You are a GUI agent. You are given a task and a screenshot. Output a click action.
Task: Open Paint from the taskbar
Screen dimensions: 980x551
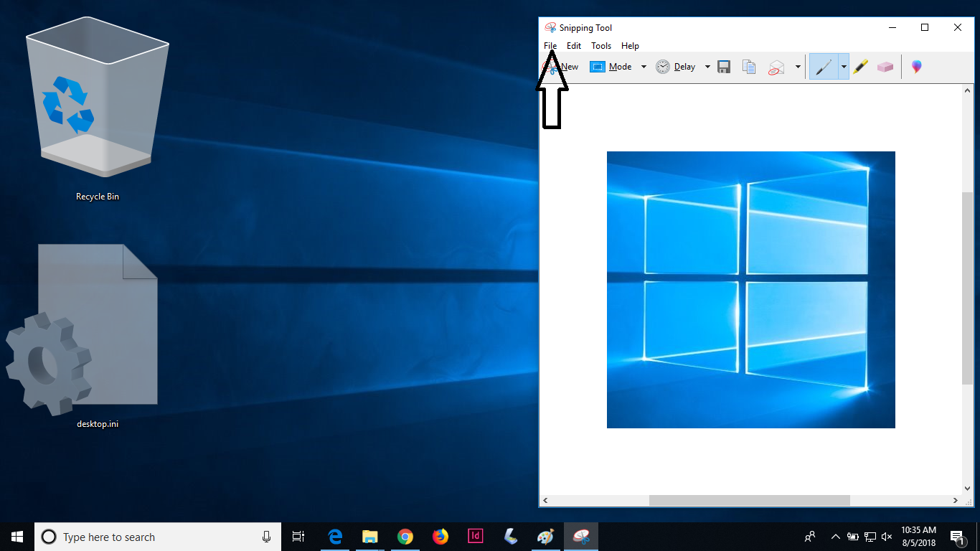click(545, 537)
